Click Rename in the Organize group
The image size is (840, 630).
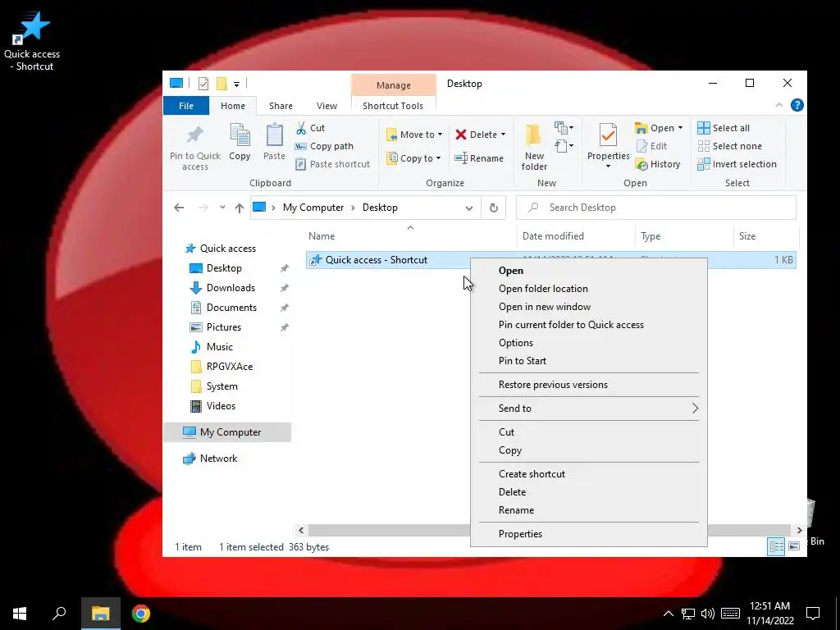(479, 158)
